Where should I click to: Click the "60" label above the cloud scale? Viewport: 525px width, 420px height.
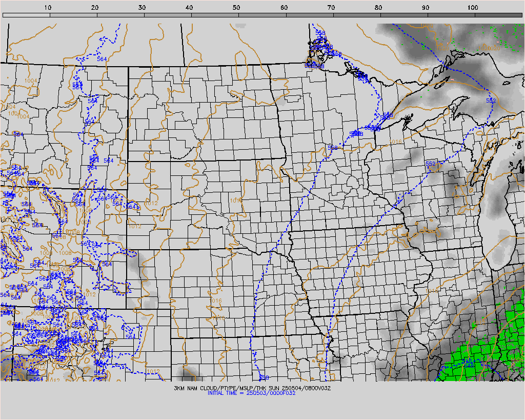point(284,7)
